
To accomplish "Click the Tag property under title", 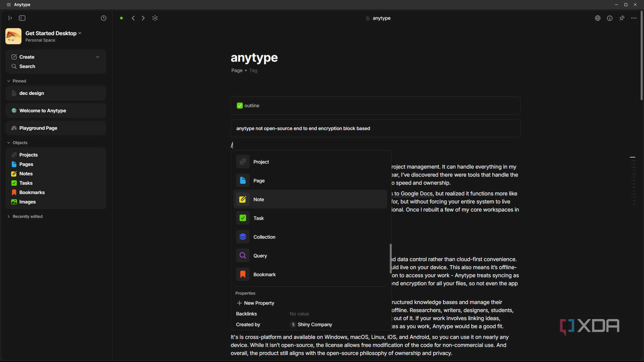I will [x=253, y=71].
